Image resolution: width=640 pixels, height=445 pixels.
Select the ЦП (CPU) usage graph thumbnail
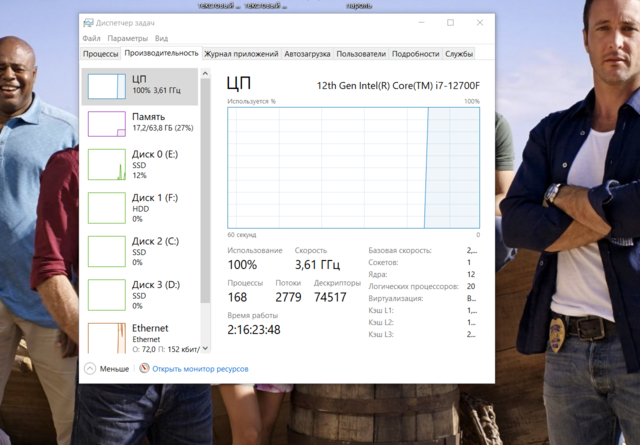(x=106, y=86)
